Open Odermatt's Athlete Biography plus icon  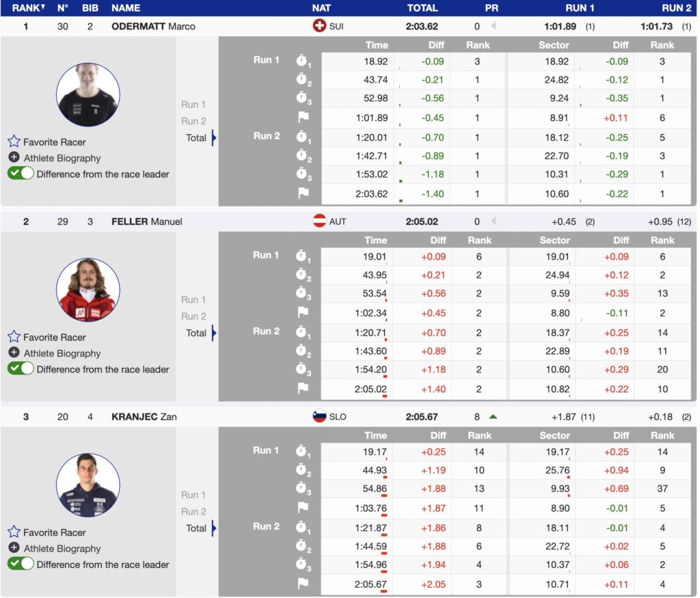14,158
